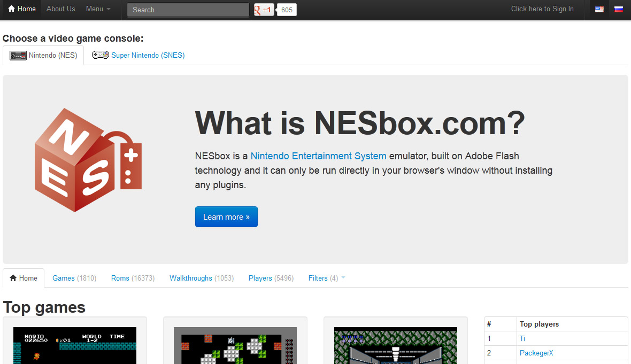Image resolution: width=631 pixels, height=364 pixels.
Task: Click the 'Choose a video game console:' heading
Action: [73, 38]
